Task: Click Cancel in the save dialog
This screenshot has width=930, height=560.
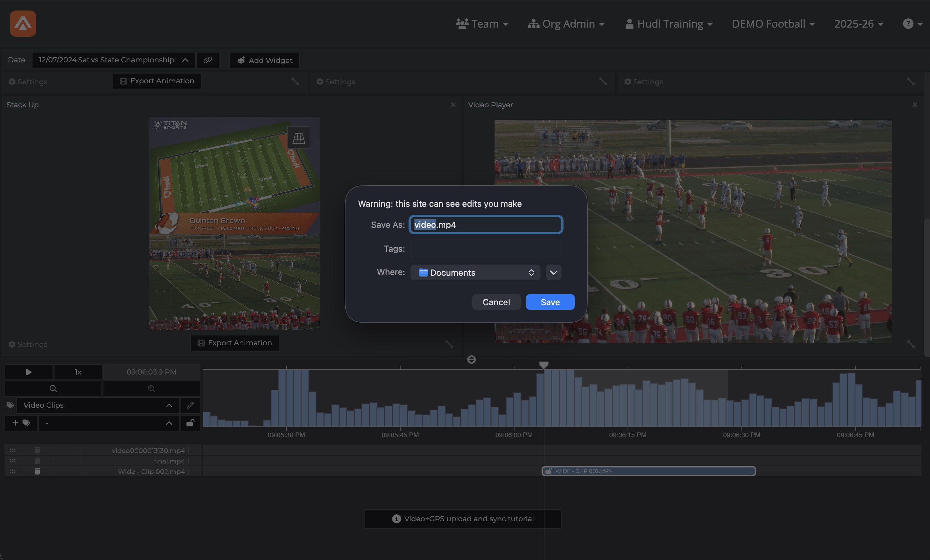Action: coord(496,302)
